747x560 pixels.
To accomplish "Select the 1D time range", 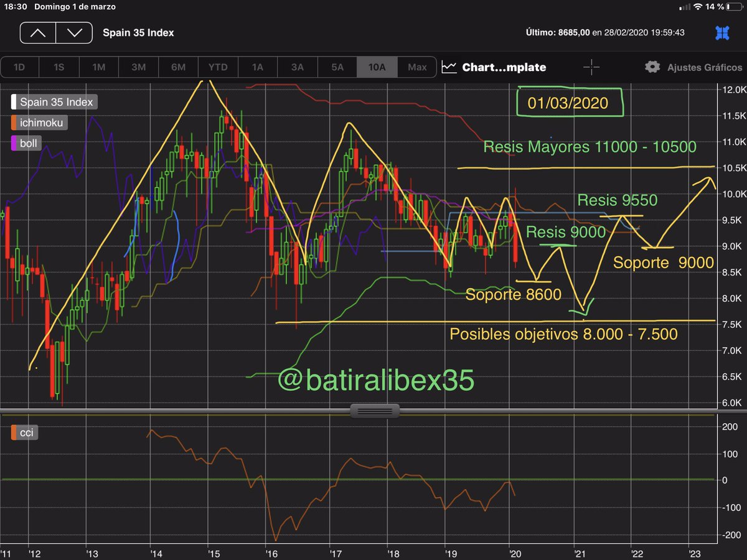I will [19, 67].
